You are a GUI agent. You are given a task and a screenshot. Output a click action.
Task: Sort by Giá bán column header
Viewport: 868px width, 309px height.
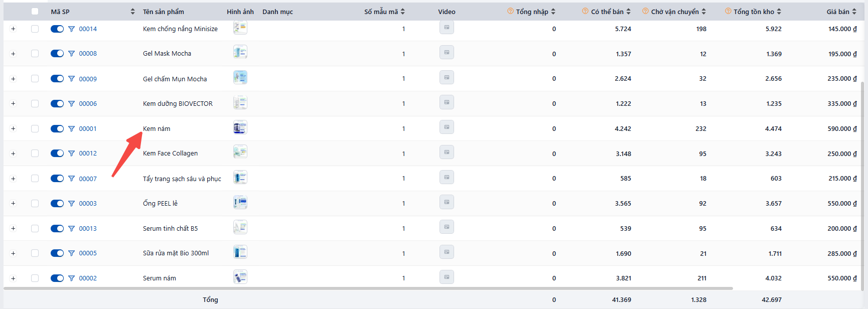(854, 12)
